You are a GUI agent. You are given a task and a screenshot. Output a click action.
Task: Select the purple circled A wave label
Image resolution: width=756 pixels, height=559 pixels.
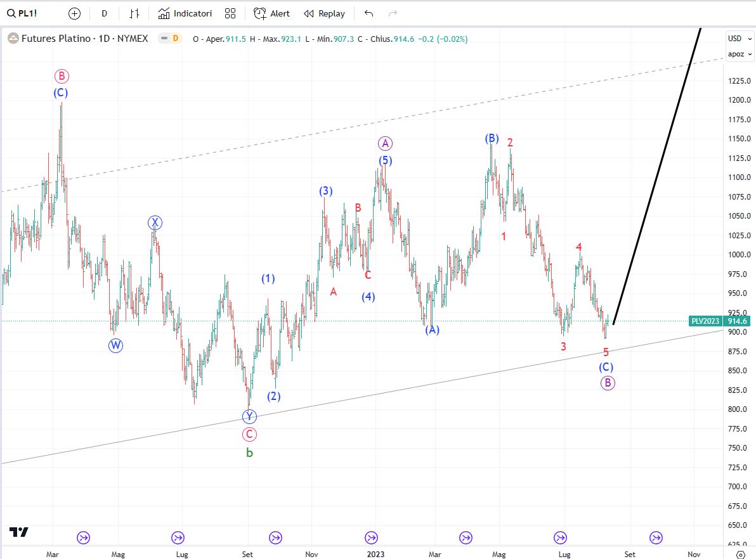(385, 143)
